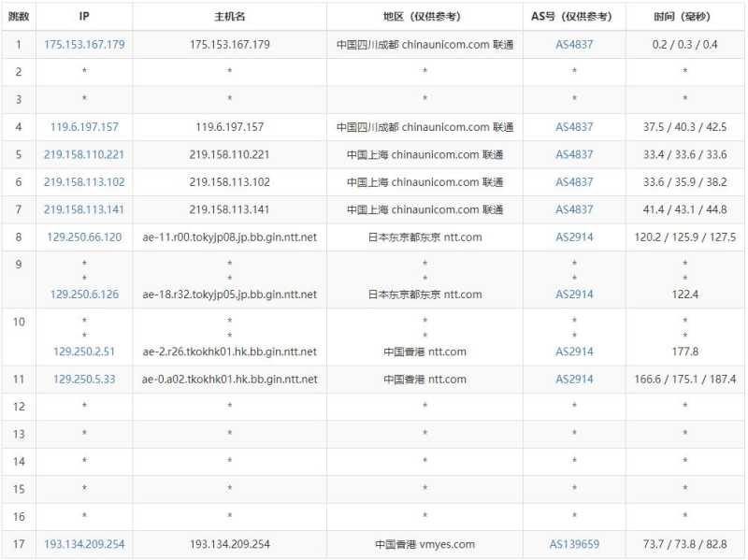Select region 日本东京都东京 ntt.com in hop 8

424,237
